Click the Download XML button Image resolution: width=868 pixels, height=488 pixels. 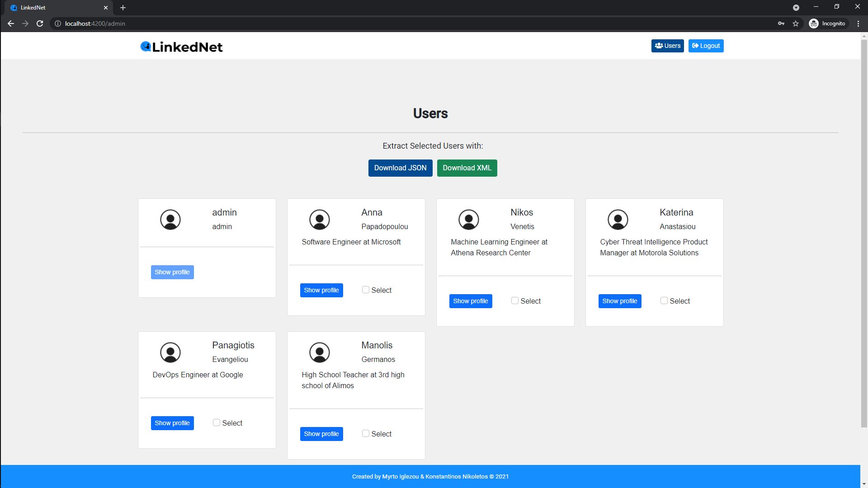click(467, 168)
